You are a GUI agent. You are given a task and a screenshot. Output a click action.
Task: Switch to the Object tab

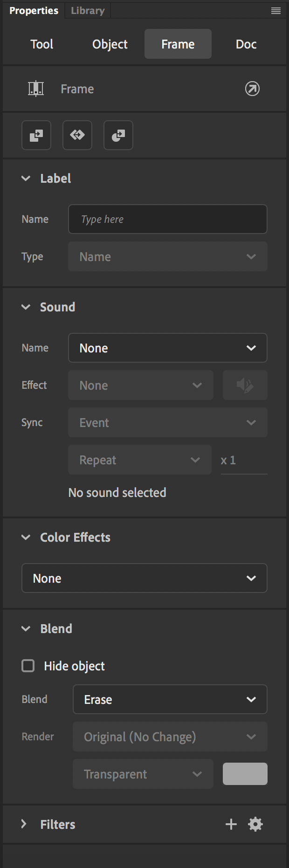tap(110, 44)
